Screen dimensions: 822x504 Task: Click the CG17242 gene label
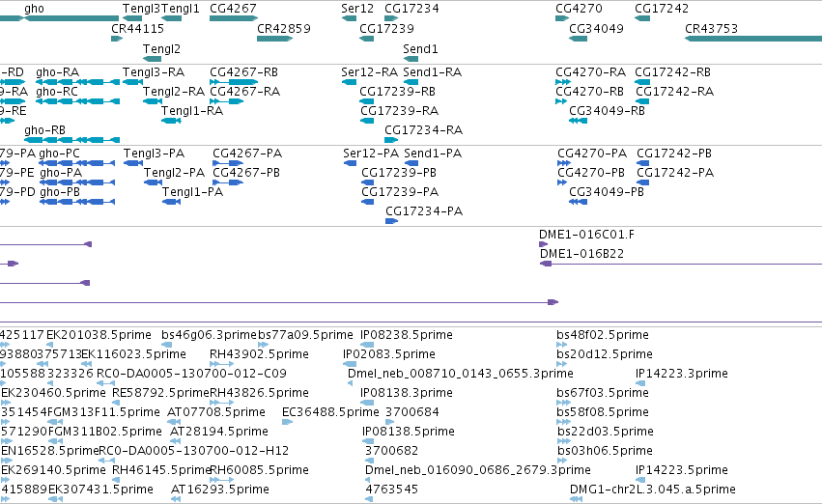coord(662,9)
